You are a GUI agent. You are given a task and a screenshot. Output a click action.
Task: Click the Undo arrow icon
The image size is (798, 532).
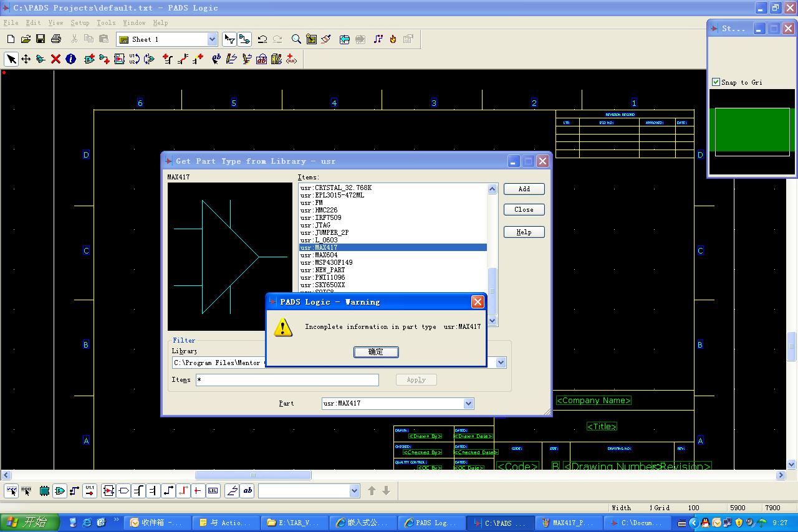pos(262,39)
